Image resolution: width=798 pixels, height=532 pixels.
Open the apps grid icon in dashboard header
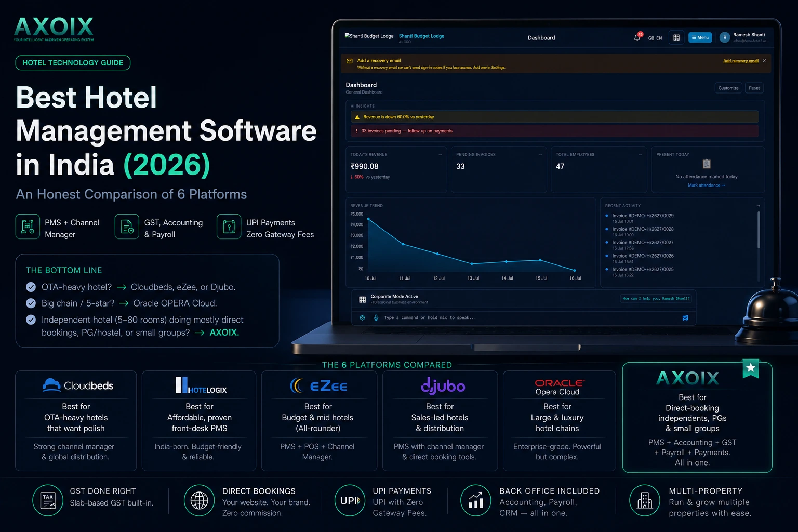[676, 37]
